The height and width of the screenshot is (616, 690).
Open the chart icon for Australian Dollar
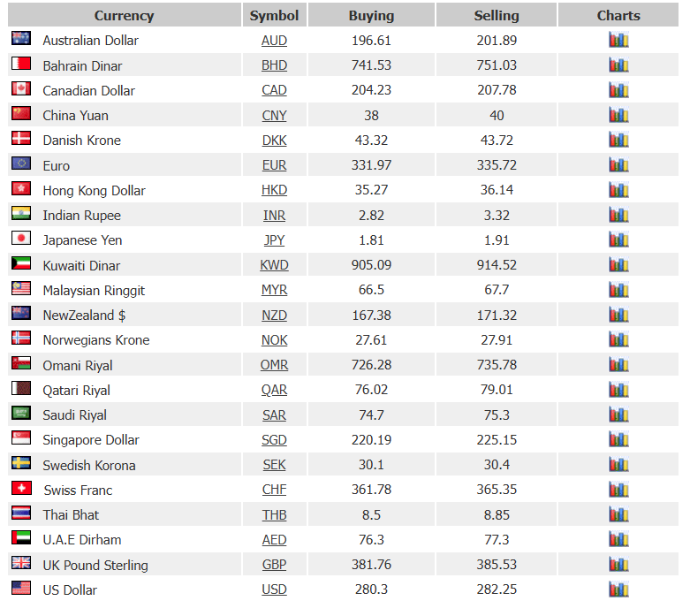(618, 40)
